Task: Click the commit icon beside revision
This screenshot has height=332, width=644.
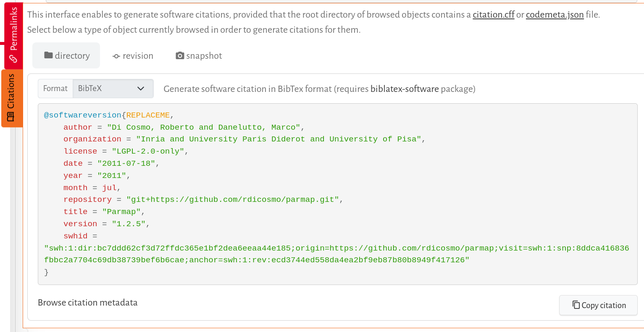Action: pos(116,56)
